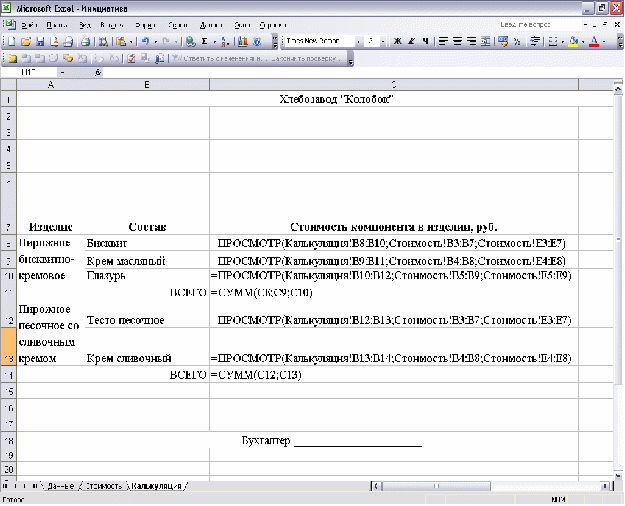Screen dimensions: 625x506
Task: Open the Формат menu
Action: point(145,25)
